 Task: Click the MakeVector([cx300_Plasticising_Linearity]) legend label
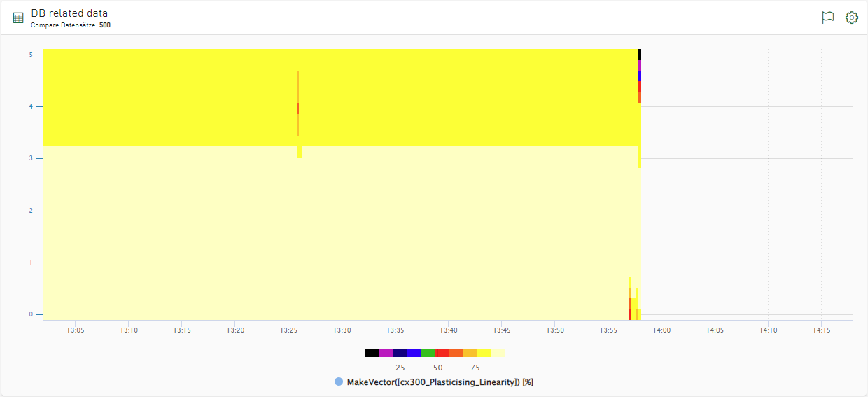pos(440,382)
